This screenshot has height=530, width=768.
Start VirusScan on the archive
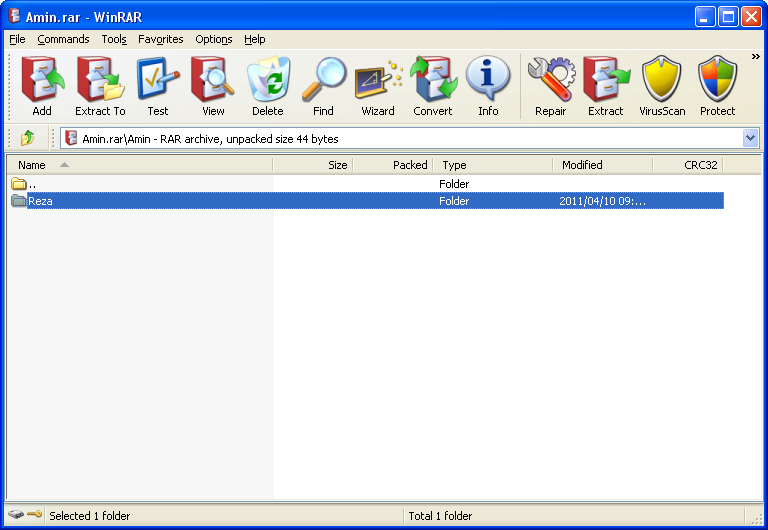point(662,85)
